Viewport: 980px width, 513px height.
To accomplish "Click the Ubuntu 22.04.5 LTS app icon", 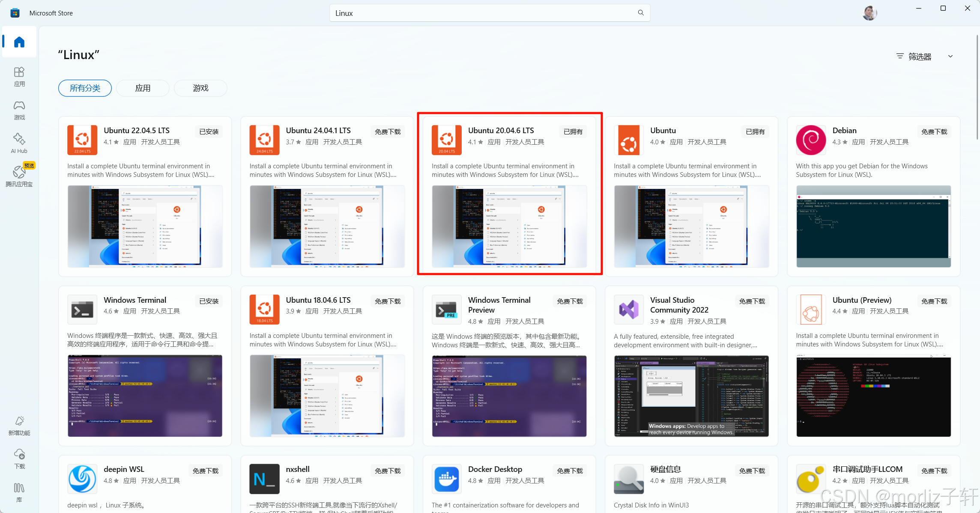I will 82,140.
